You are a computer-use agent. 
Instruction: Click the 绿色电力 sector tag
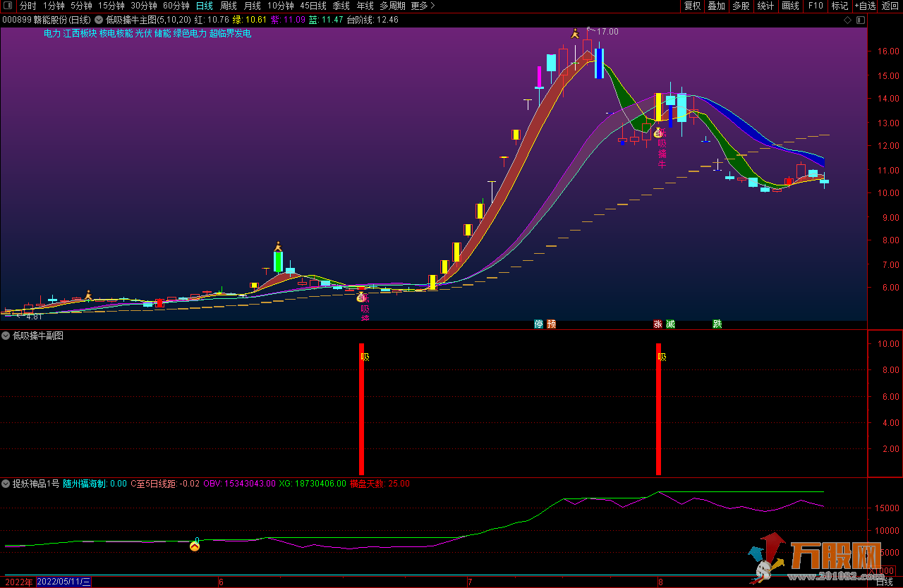pos(190,33)
